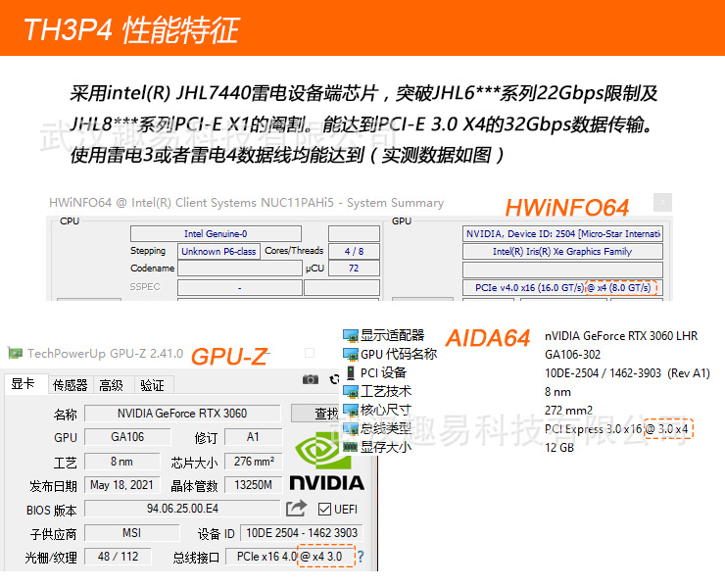Click the Unknown P6-class stepping field
Viewport: 725px width, 588px height.
tap(218, 251)
